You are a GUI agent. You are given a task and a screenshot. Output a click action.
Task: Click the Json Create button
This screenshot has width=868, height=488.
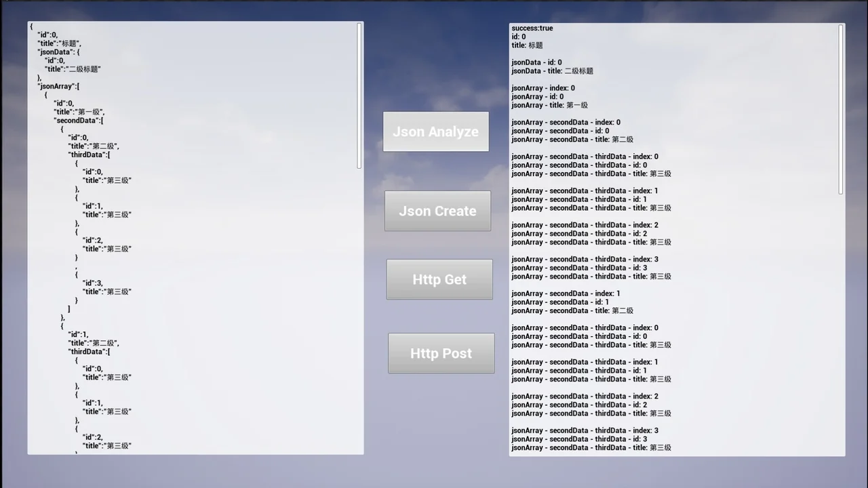pos(437,211)
